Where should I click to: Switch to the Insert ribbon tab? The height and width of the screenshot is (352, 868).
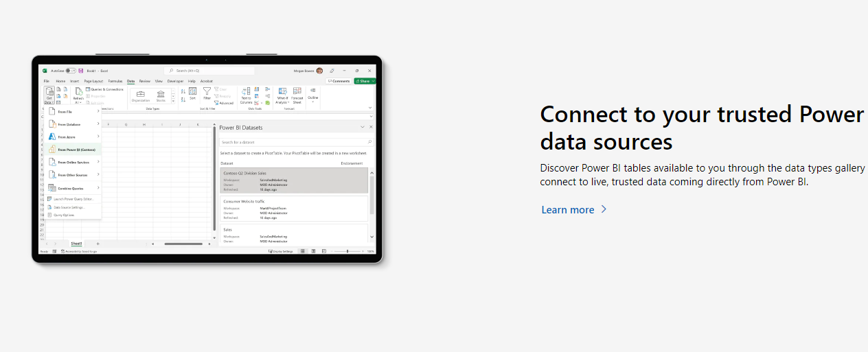click(74, 81)
